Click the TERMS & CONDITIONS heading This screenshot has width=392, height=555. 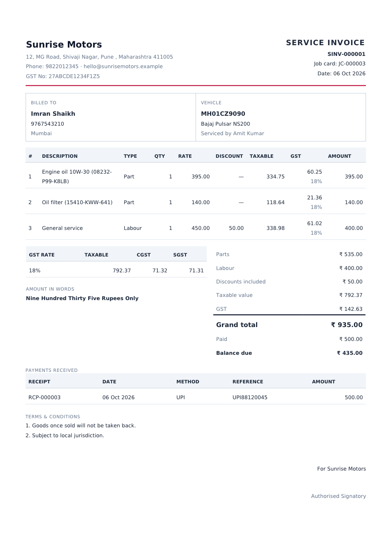pos(53,417)
